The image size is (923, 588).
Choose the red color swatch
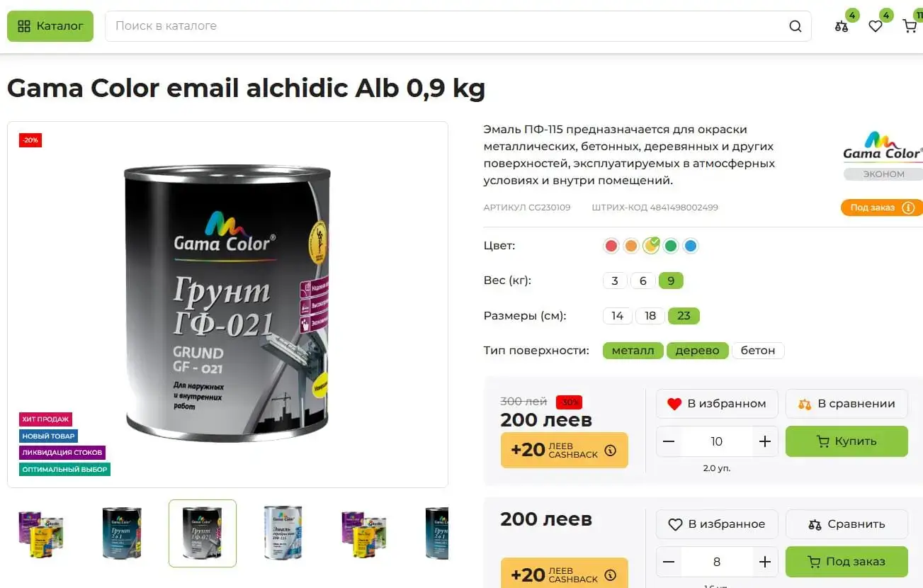pyautogui.click(x=611, y=246)
